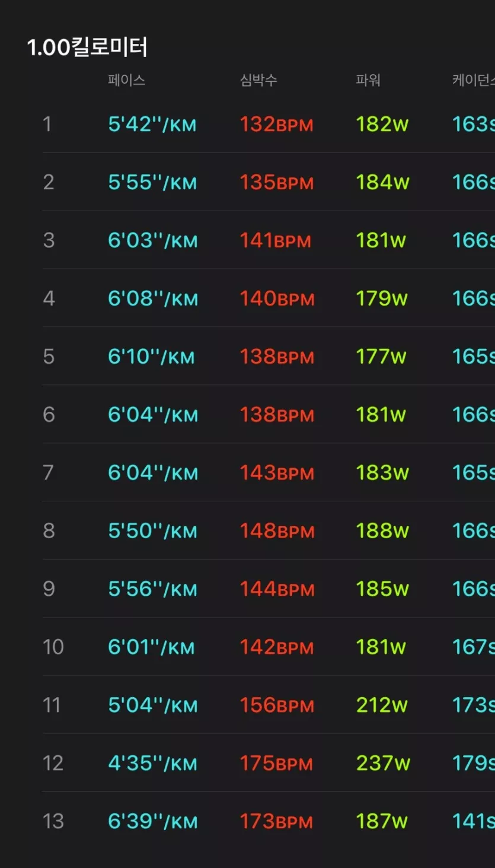Tap split 7 heart rate 143BPM
The image size is (495, 868).
(x=276, y=473)
